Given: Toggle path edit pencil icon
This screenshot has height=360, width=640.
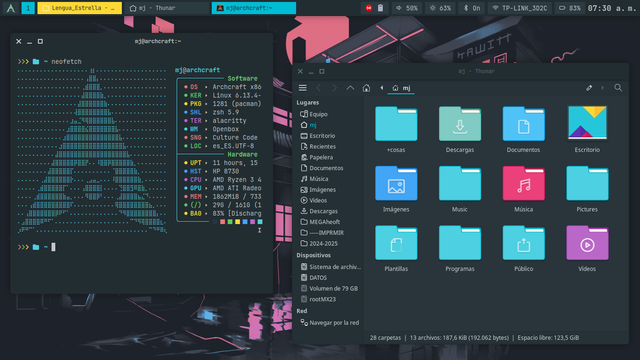Looking at the screenshot, I should [x=589, y=88].
